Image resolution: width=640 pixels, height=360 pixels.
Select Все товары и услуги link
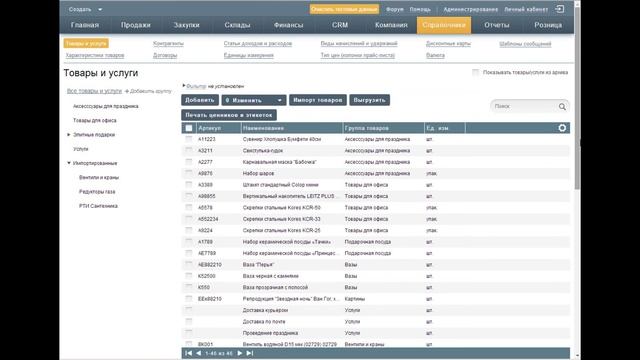click(x=94, y=91)
